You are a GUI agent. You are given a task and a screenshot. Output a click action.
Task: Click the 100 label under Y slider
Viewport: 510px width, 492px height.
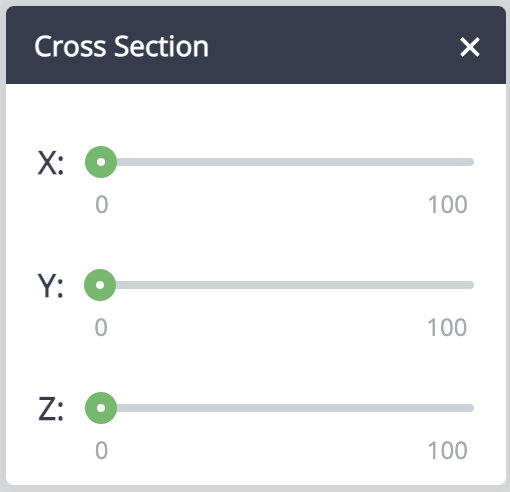click(447, 327)
